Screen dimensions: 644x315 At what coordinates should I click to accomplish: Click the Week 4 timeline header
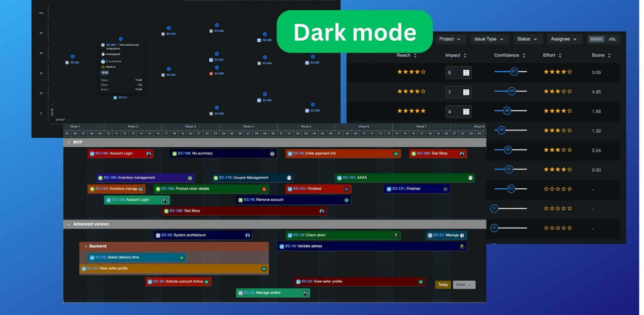pyautogui.click(x=248, y=127)
